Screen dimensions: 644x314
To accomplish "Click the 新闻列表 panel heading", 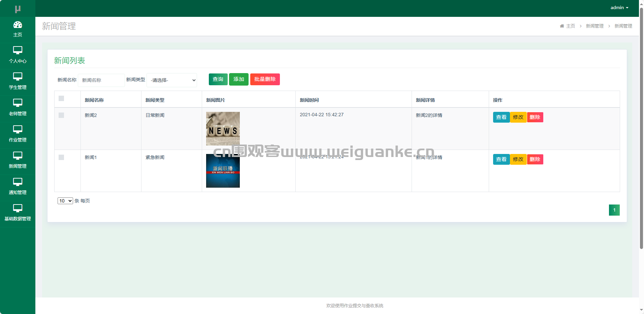I will click(70, 60).
